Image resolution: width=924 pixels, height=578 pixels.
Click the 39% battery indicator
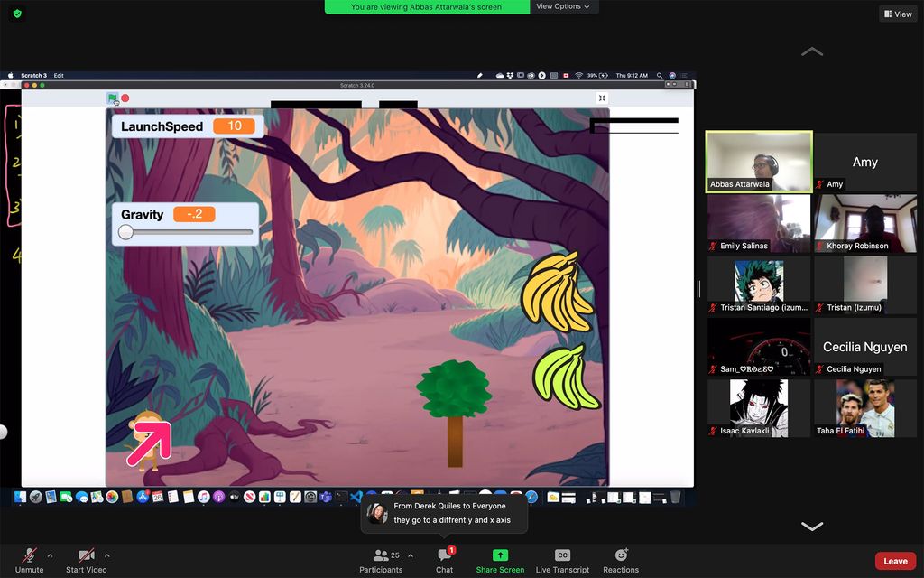[597, 76]
